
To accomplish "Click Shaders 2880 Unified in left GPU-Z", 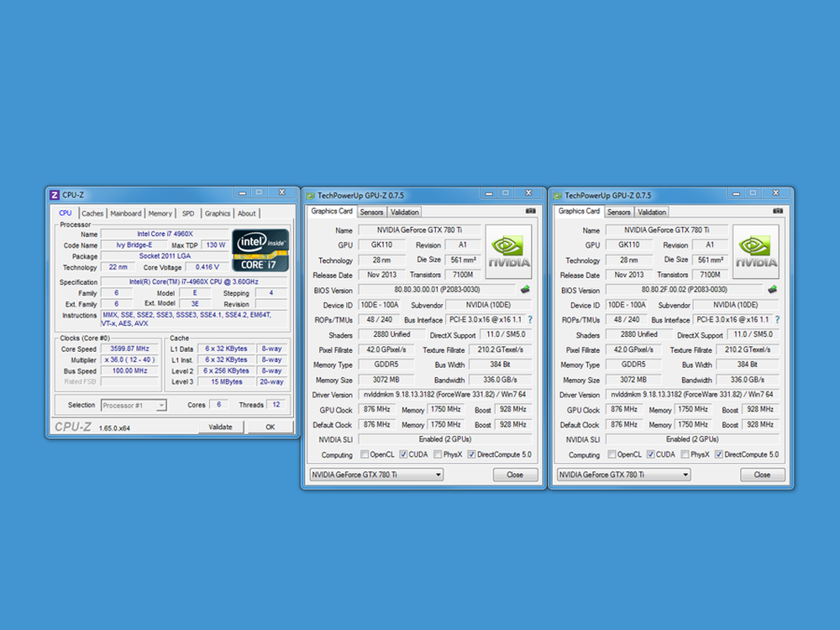I will 391,334.
